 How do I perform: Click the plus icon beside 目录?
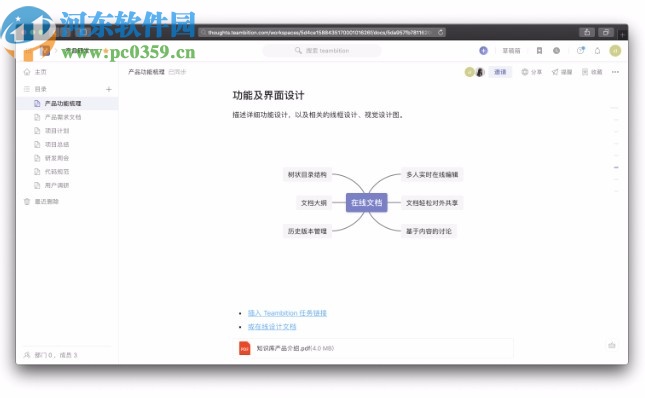pos(109,89)
